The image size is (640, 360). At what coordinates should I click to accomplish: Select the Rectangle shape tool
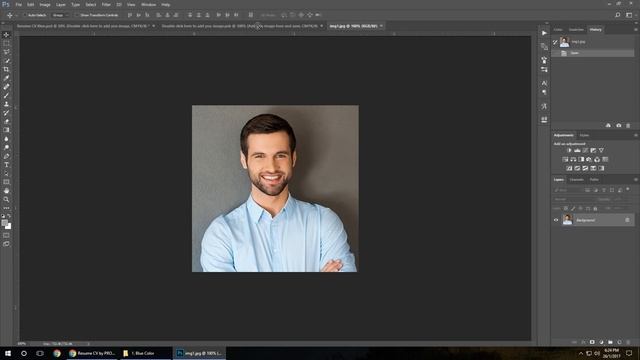[x=6, y=182]
